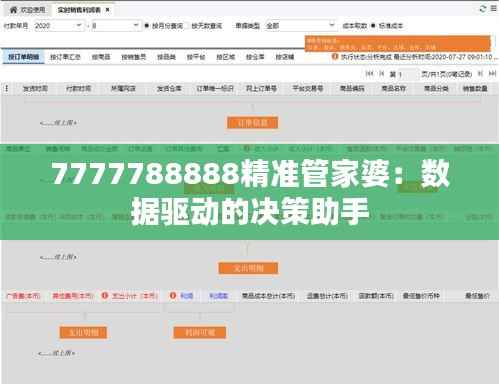
Task: Click the 支出合计(本币) column header
Action: (134, 296)
